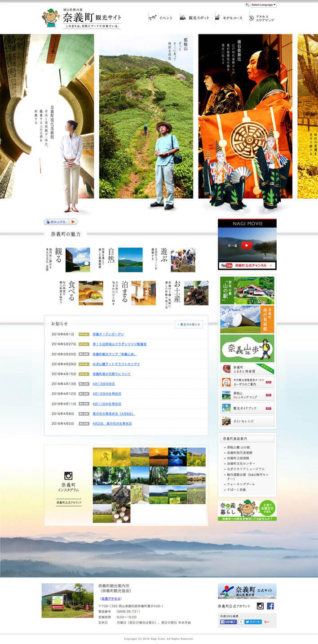Screen dimensions: 318x644
Task: Play the NAGI MOVIE YouTube video
Action: pyautogui.click(x=246, y=245)
